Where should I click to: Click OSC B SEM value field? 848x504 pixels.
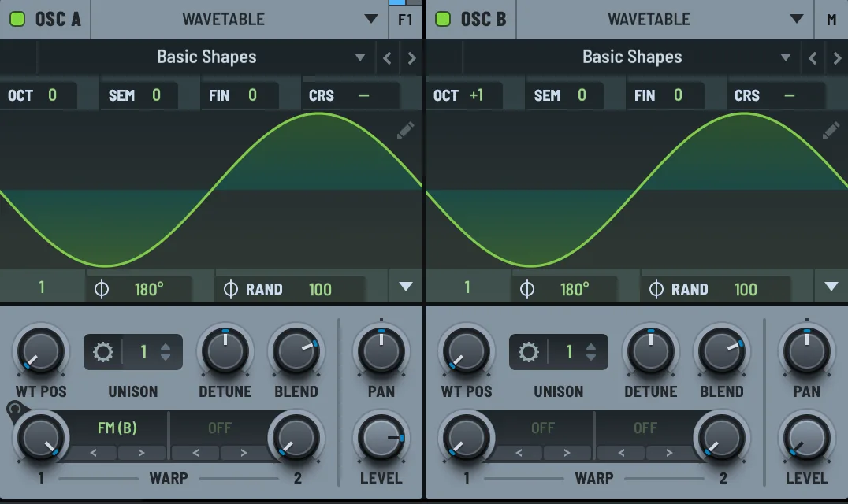[x=564, y=95]
